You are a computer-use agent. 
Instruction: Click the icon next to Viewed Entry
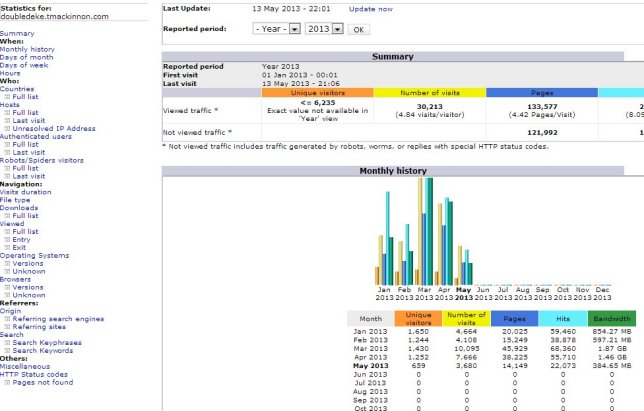pyautogui.click(x=8, y=240)
